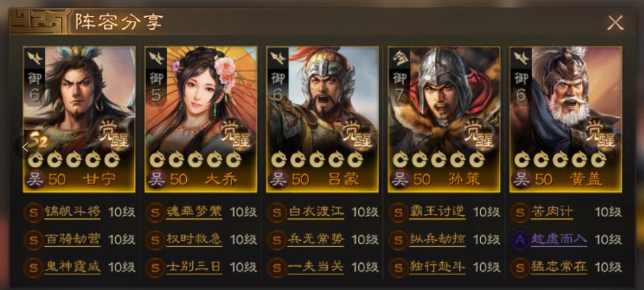This screenshot has height=290, width=644.
Task: Click the troop type icon on 孙策's card
Action: pyautogui.click(x=399, y=57)
